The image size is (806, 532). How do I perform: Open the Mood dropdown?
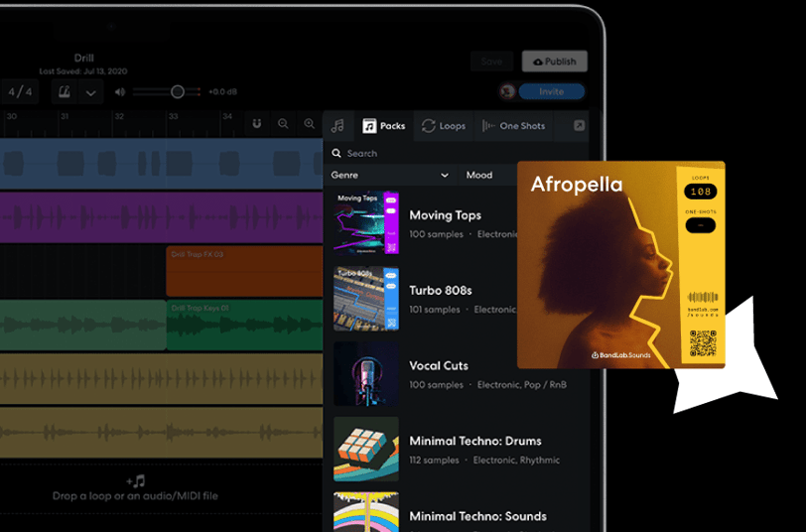[x=488, y=176]
